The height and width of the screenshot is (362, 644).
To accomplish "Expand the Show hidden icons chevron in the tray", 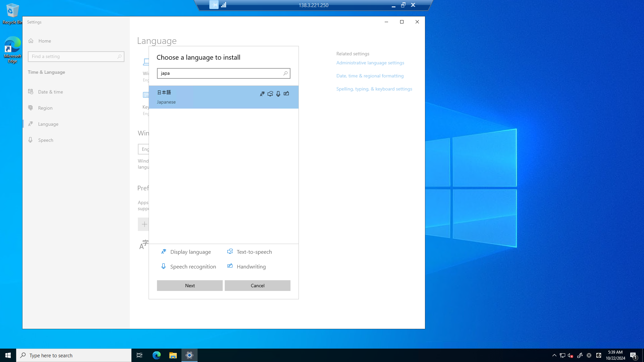I will click(x=554, y=355).
